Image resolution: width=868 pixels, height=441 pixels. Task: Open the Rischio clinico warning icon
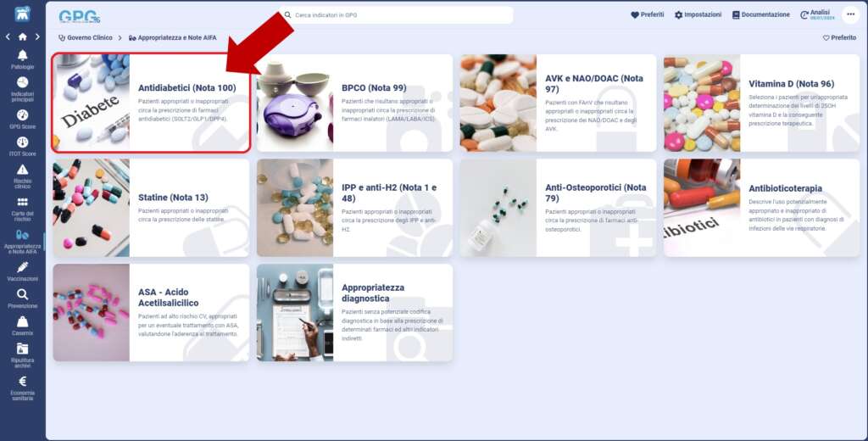[x=22, y=170]
